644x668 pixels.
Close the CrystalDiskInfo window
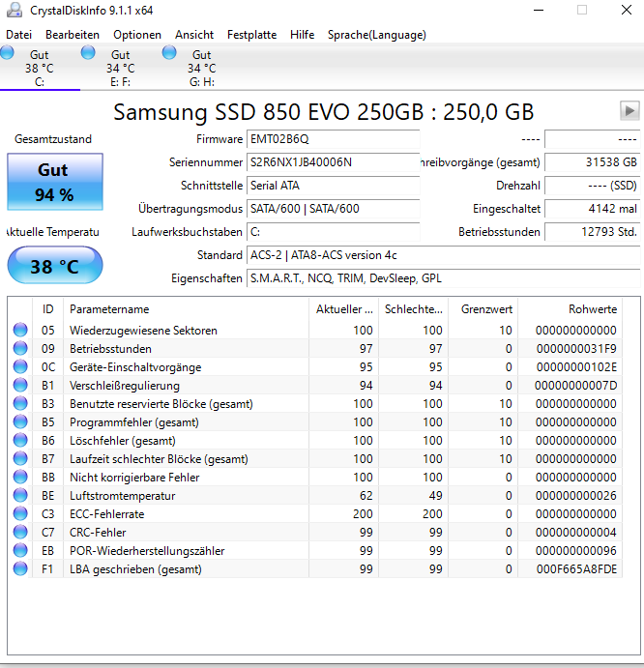[x=626, y=10]
